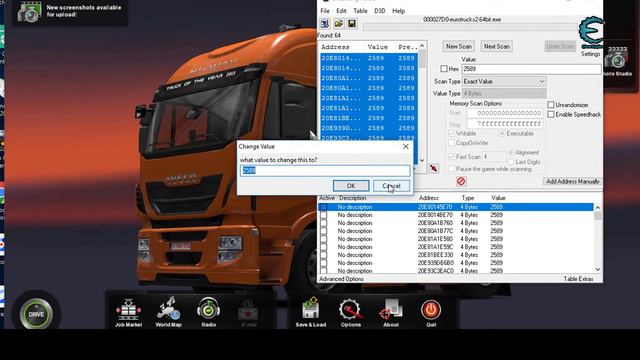Select the Alignment radio button
640x360 pixels.
[x=511, y=153]
